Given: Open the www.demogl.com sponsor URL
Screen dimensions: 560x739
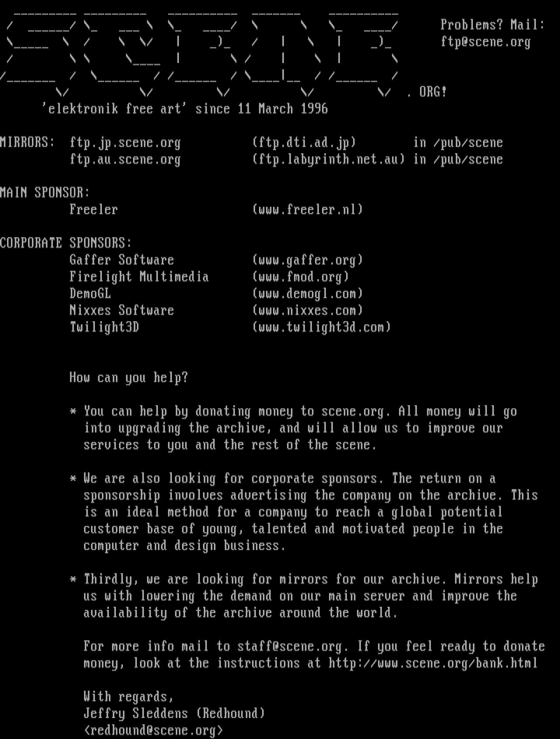Looking at the screenshot, I should [x=308, y=294].
